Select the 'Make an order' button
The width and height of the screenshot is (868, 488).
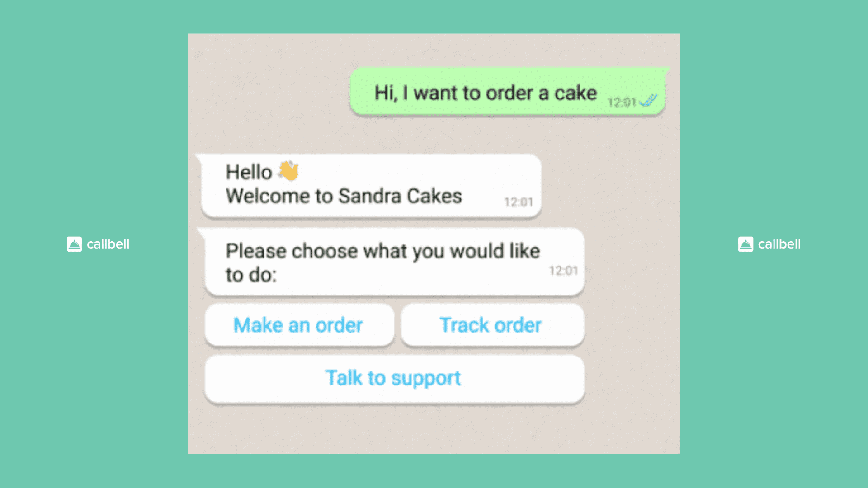(x=298, y=325)
